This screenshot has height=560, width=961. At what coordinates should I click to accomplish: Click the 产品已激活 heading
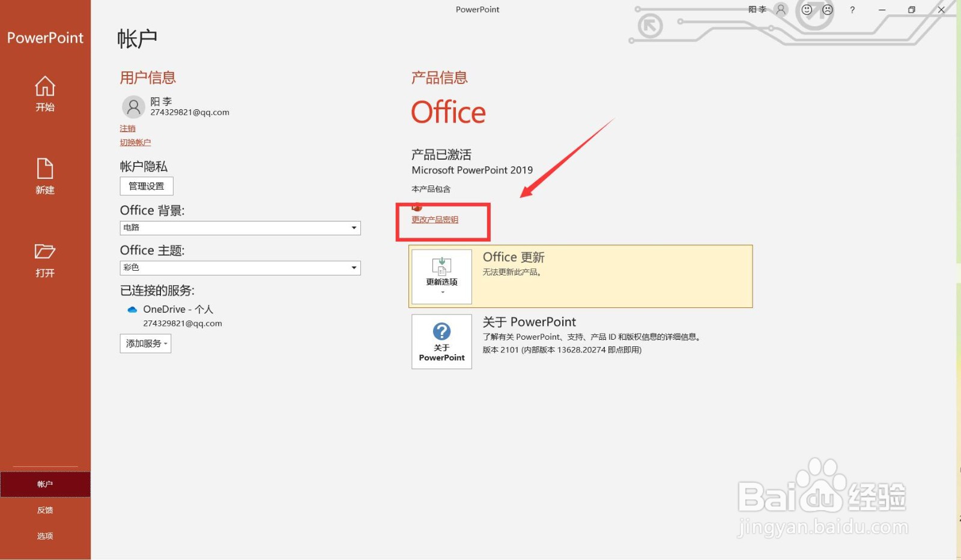click(441, 154)
